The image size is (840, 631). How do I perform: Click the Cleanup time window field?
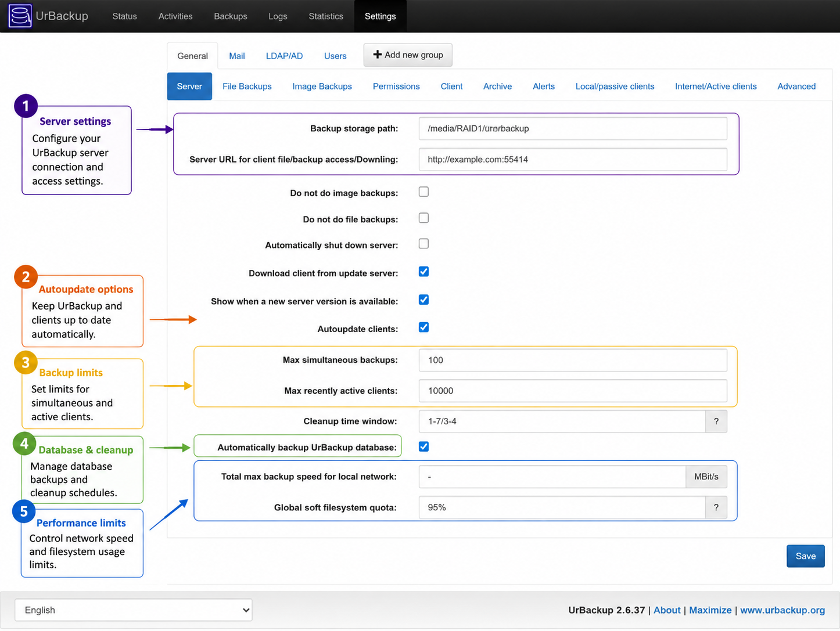point(562,421)
